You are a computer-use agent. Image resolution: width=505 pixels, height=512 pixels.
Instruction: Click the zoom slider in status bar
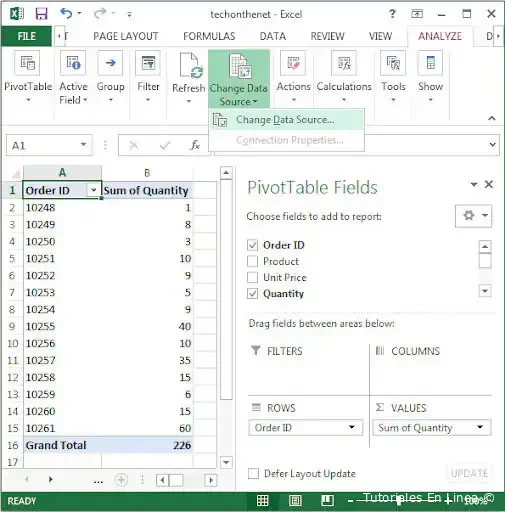(x=398, y=500)
